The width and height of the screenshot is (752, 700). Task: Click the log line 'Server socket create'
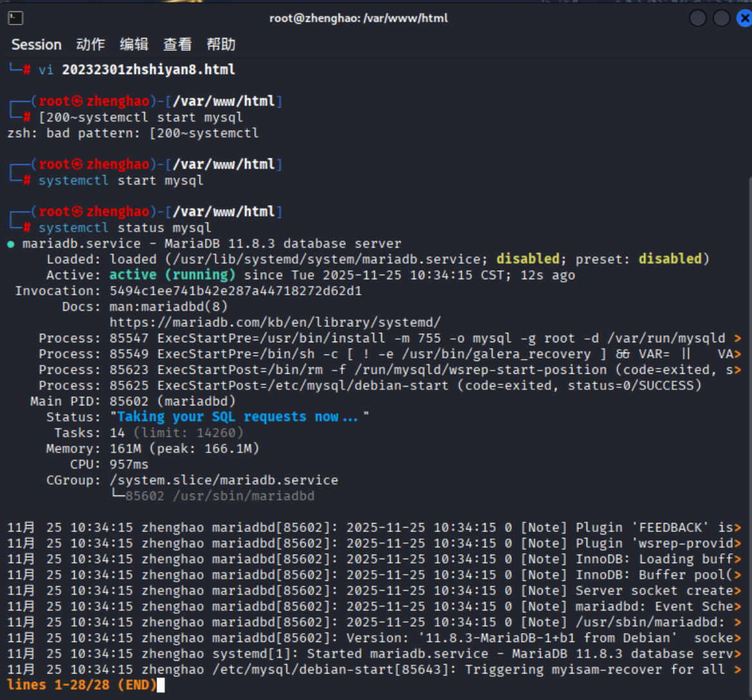pos(374,591)
